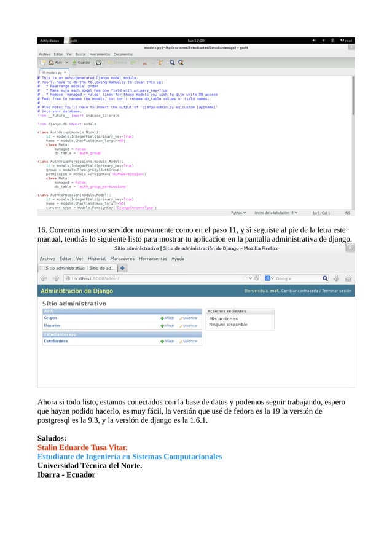Click the Google search magnifier icon
The image size is (392, 555).
(325, 278)
